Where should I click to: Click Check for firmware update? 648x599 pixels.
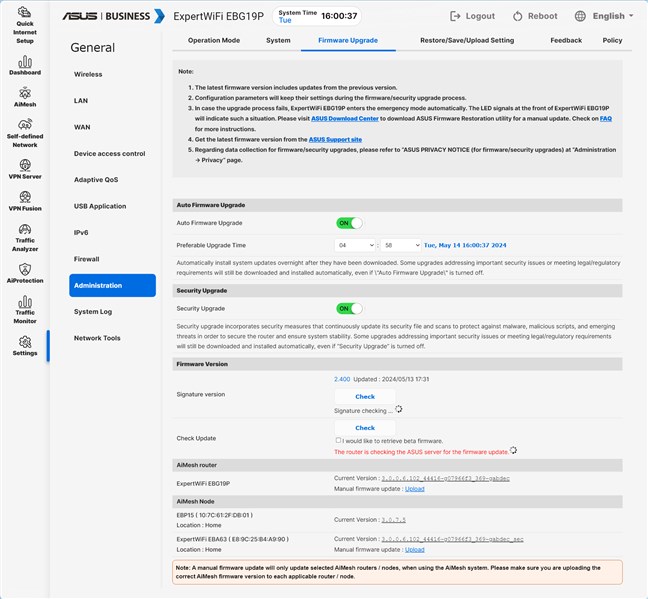pos(365,428)
